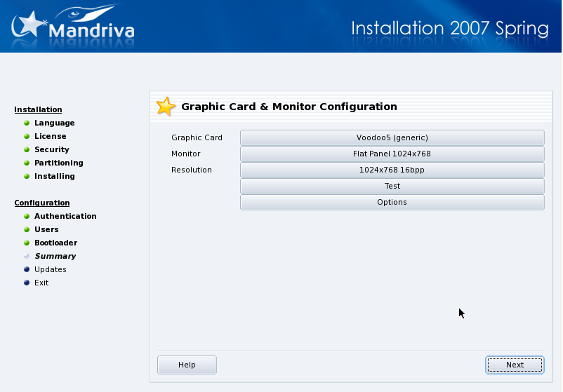Open the Help button

tap(187, 365)
